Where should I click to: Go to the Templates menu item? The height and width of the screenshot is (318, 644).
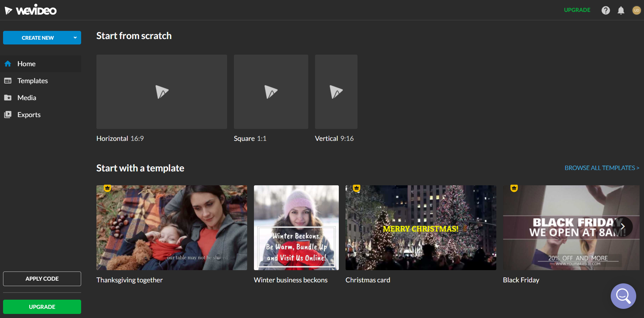[33, 81]
